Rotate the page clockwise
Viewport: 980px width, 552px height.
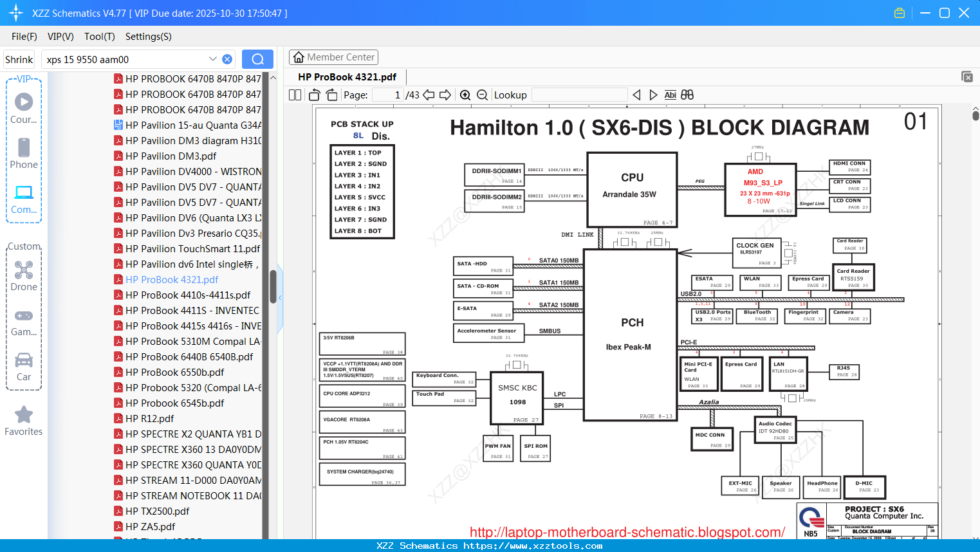(331, 95)
